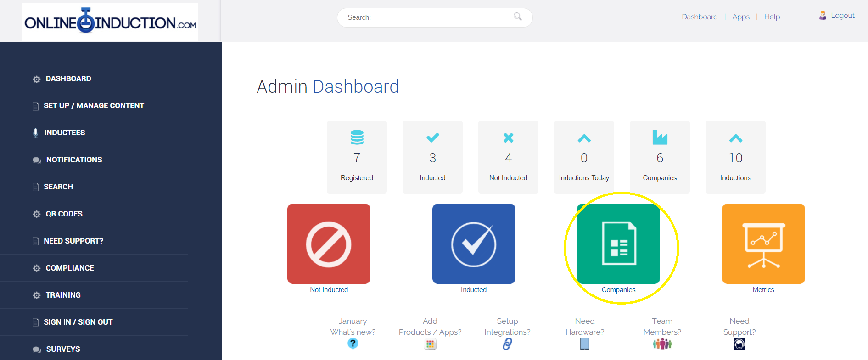Click the Need Hardware tablet icon
Image resolution: width=868 pixels, height=360 pixels.
click(x=585, y=344)
